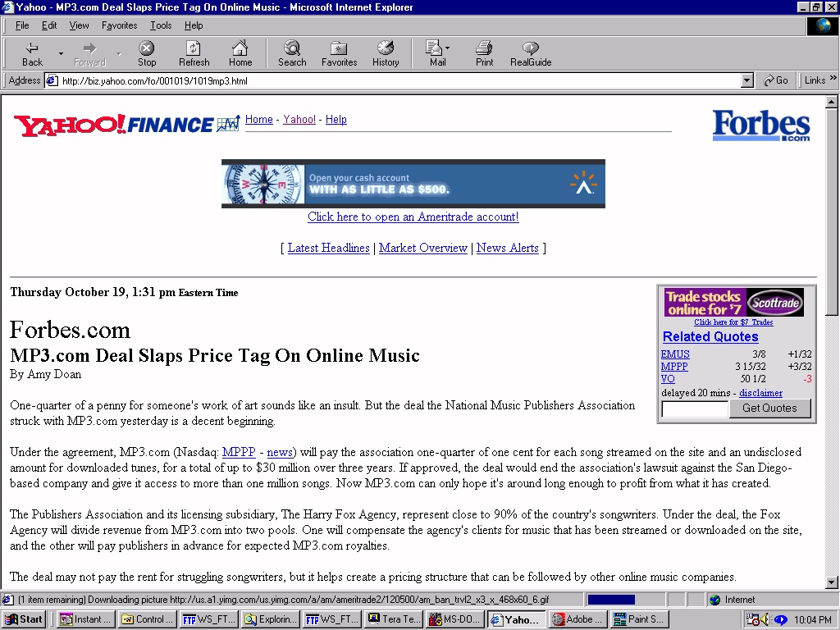The height and width of the screenshot is (630, 840).
Task: Switch to the Control... taskbar window
Action: pyautogui.click(x=147, y=619)
